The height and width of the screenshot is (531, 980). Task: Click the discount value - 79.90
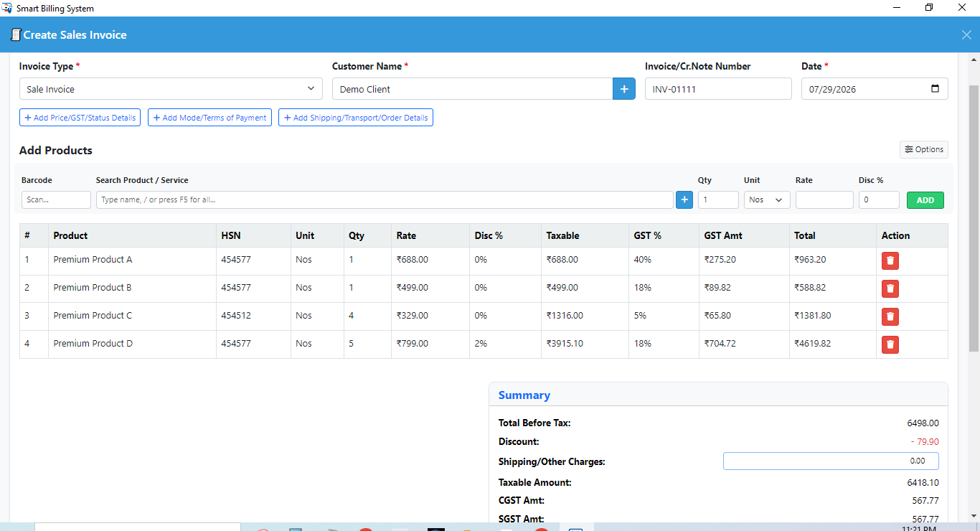tap(925, 442)
